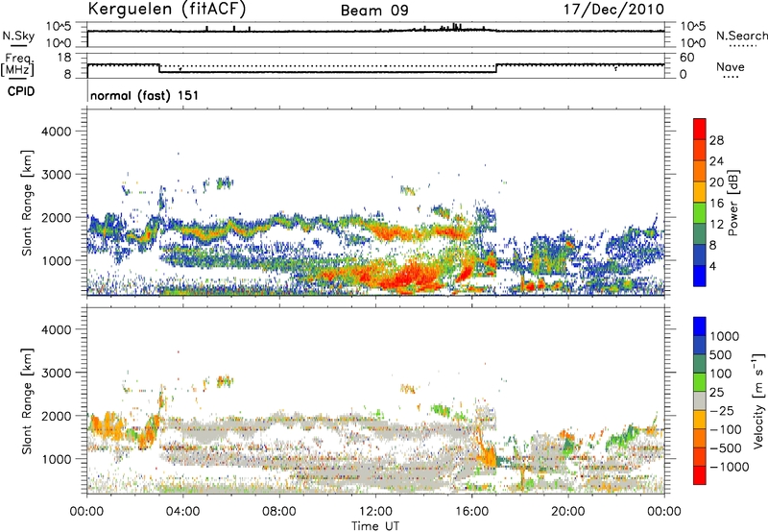
Task: Click the title 'Kerguelen (fitACF)'
Action: 166,10
